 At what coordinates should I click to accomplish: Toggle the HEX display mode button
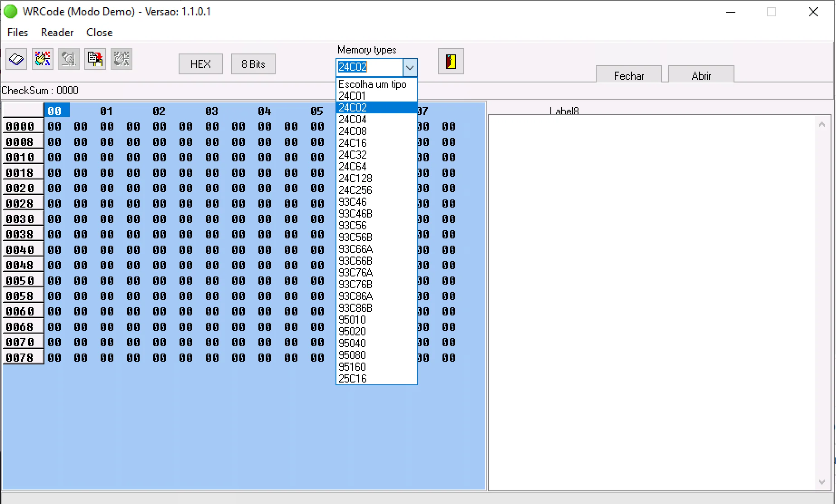pos(200,64)
